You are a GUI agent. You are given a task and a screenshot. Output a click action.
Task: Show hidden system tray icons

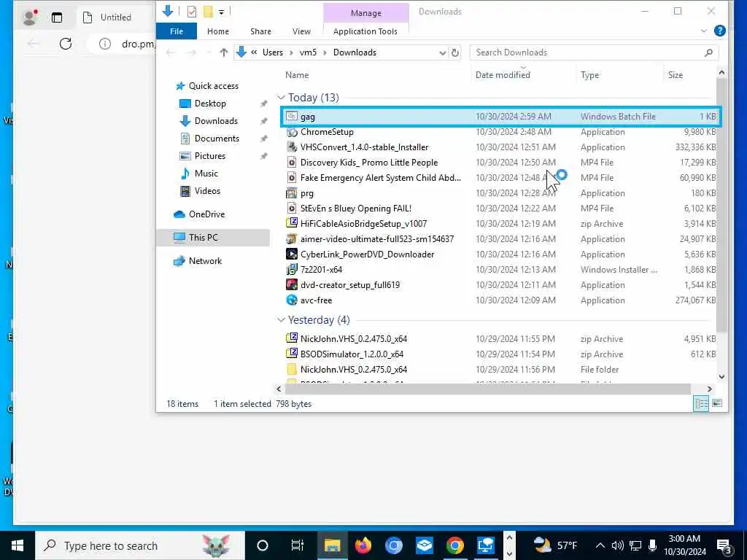[x=600, y=545]
